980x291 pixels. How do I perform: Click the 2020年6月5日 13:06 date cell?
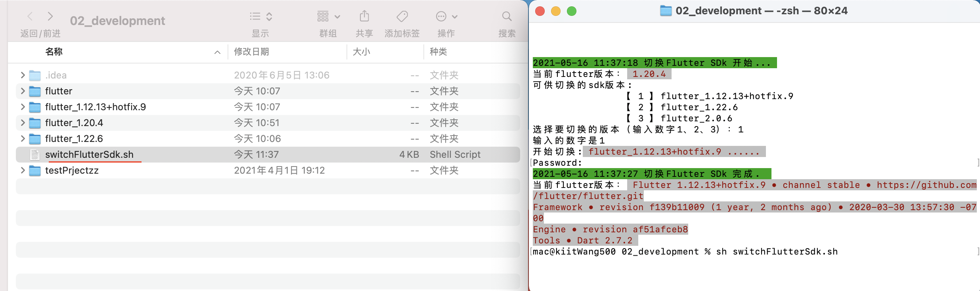[x=281, y=75]
